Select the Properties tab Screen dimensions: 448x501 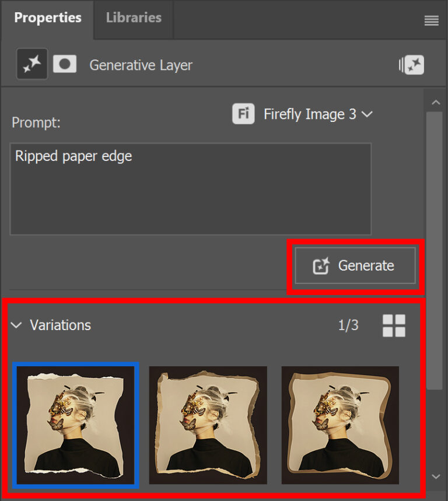(x=48, y=17)
